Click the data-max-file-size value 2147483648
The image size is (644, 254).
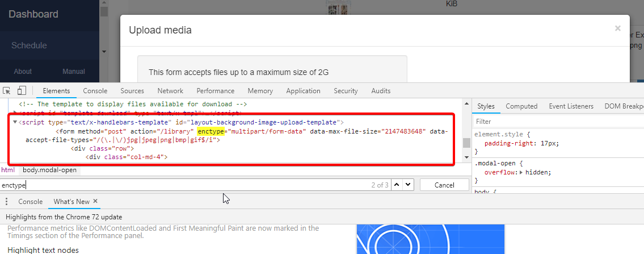coord(403,131)
